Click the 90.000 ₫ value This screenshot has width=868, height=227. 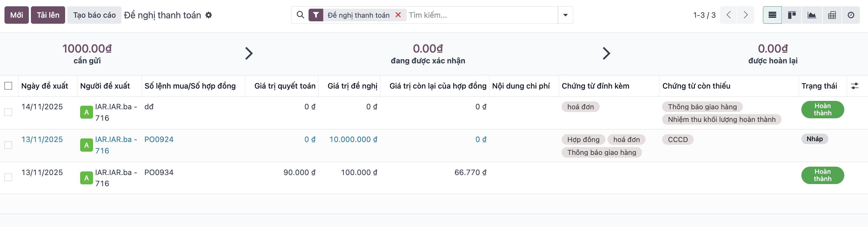[299, 172]
